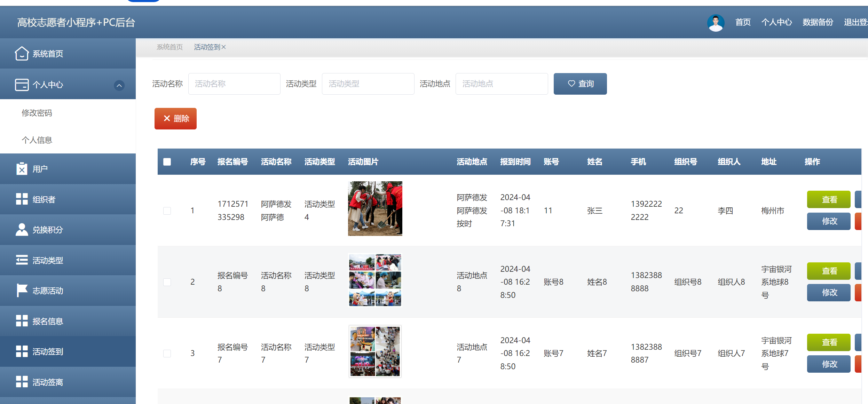Click 退出登录 in the header
The width and height of the screenshot is (868, 404).
coord(856,22)
